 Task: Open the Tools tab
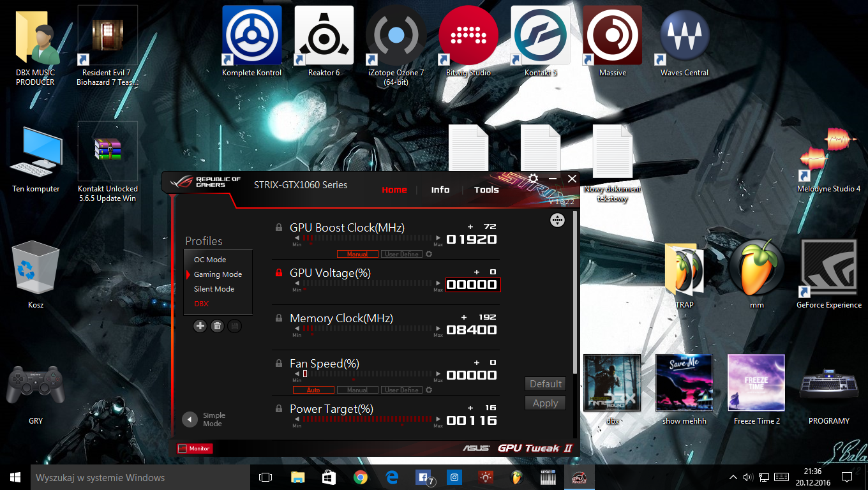486,189
